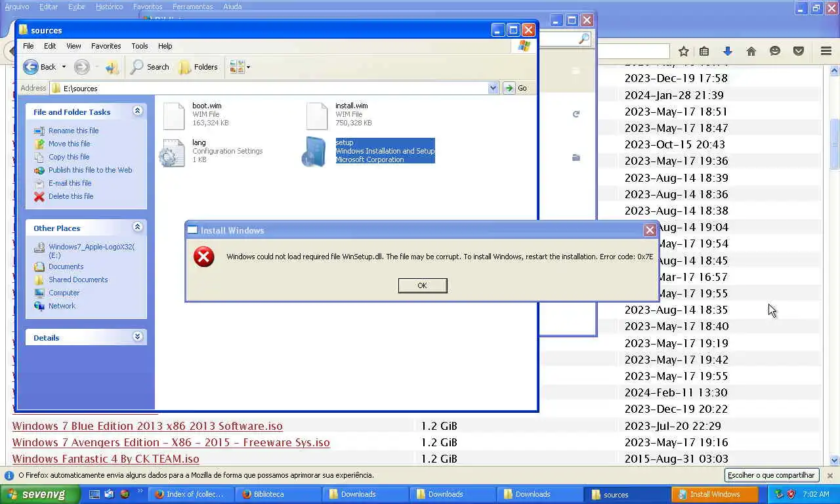Open Windows7_Apple-LogoX32 (E:) drive link
This screenshot has width=840, height=504.
[x=91, y=251]
